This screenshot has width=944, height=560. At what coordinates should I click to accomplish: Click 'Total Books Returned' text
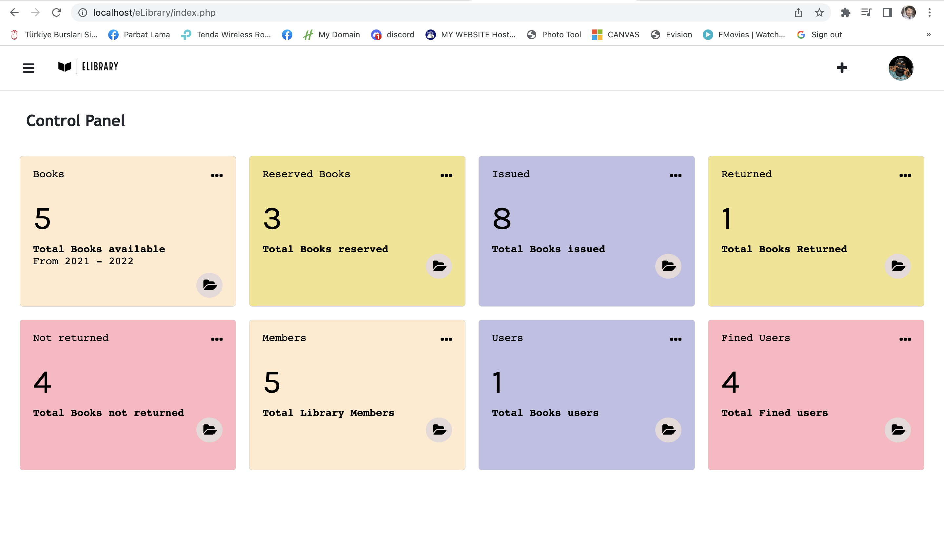[784, 249]
